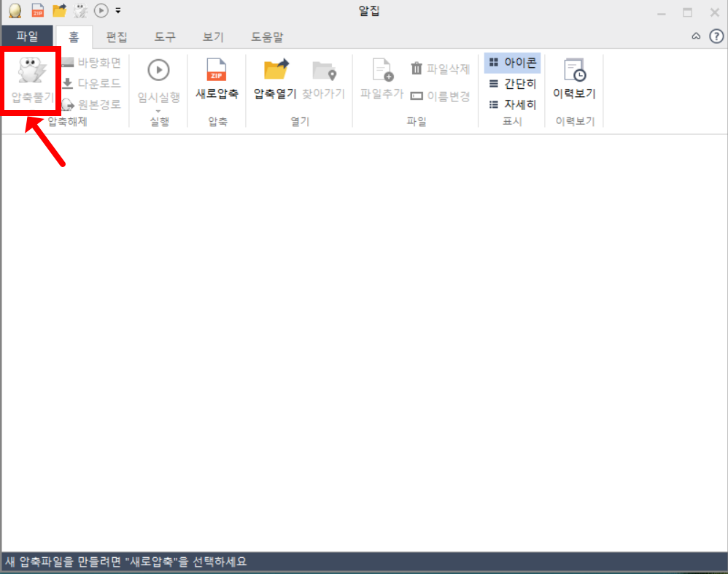Expand the 임시실행 dropdown arrow
728x574 pixels.
tap(158, 111)
